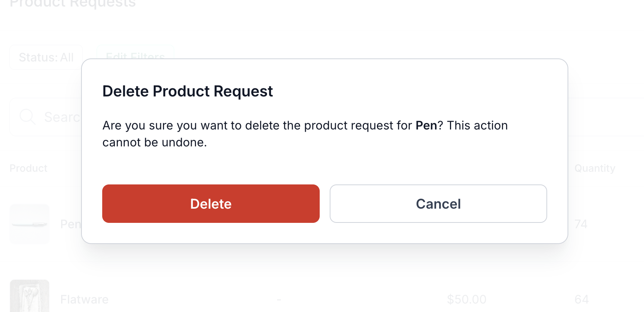Sort by the Product column header
Viewport: 644px width, 312px height.
coord(28,168)
